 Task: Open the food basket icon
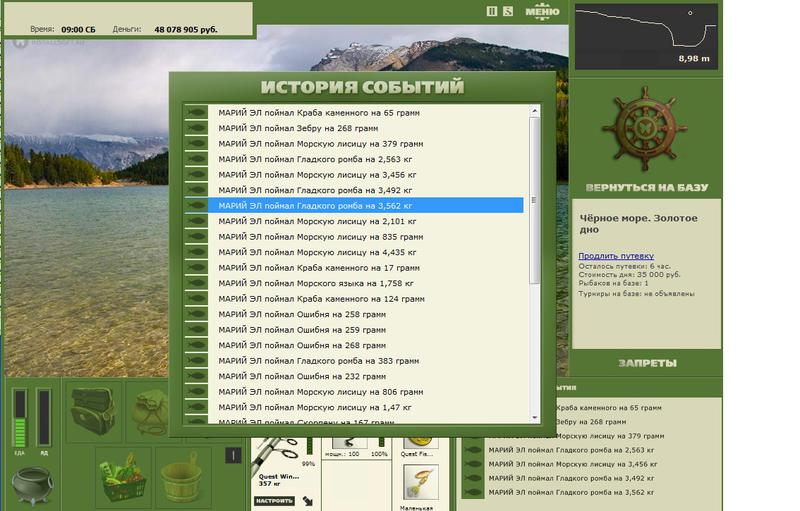122,477
